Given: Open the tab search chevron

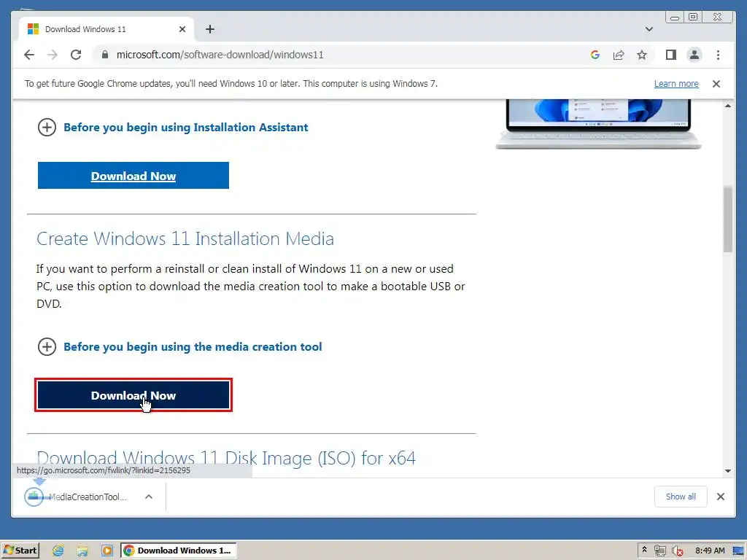Looking at the screenshot, I should tap(649, 29).
